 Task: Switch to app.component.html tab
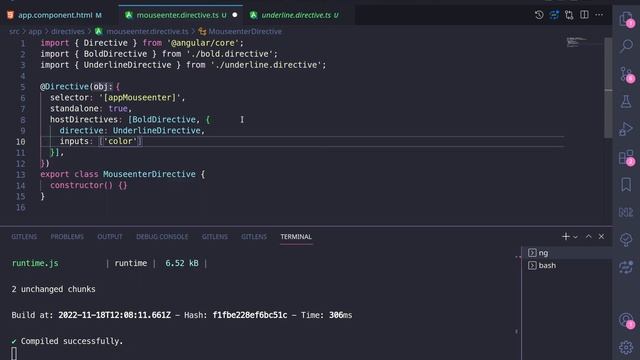pos(54,15)
